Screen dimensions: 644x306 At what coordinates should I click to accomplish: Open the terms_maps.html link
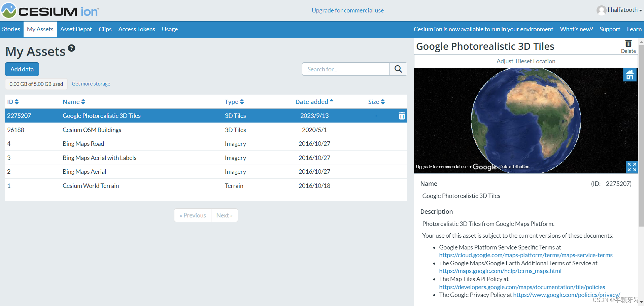coord(500,271)
